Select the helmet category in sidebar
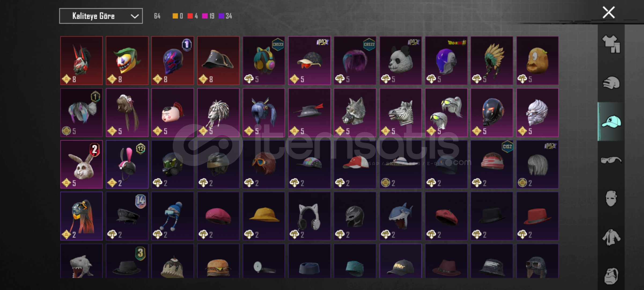This screenshot has height=290, width=644. 611,83
